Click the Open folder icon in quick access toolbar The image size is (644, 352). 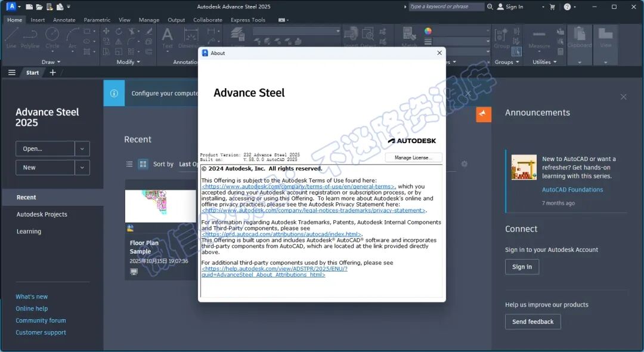tap(39, 7)
